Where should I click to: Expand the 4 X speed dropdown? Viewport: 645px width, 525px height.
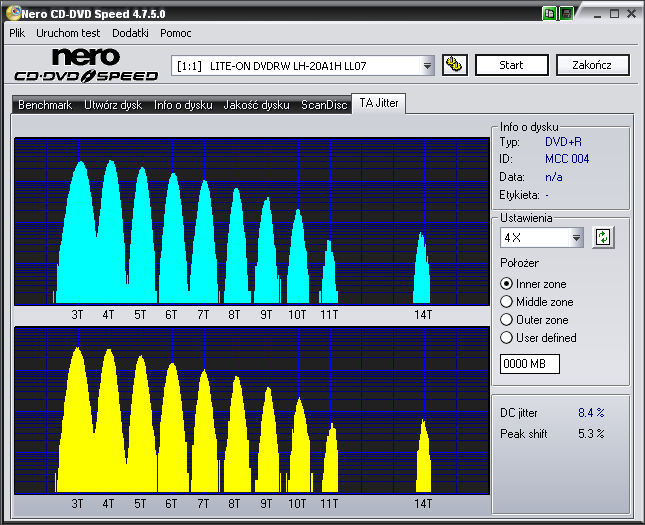click(576, 238)
